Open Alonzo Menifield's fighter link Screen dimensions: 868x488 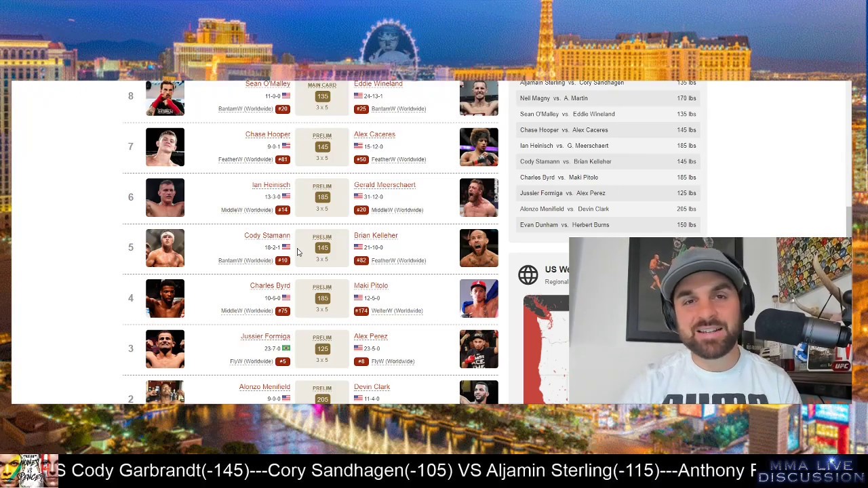click(x=264, y=386)
